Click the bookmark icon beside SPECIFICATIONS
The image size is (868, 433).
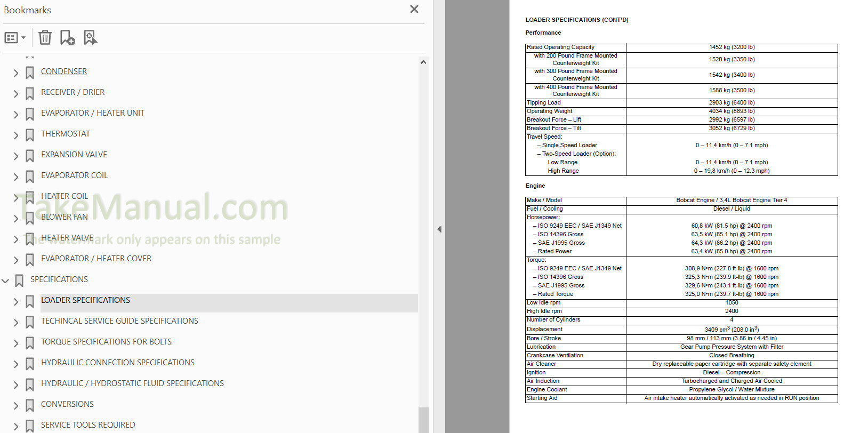tap(19, 280)
